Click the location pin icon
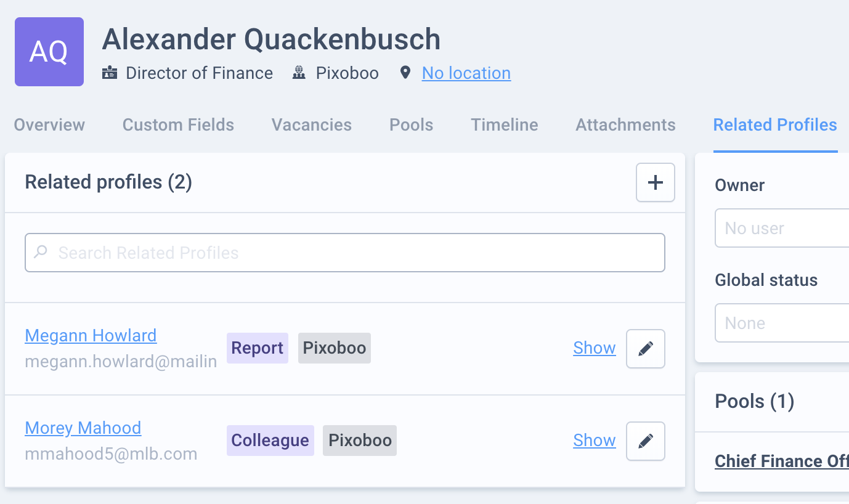Screen dimensions: 849x504 (405, 73)
